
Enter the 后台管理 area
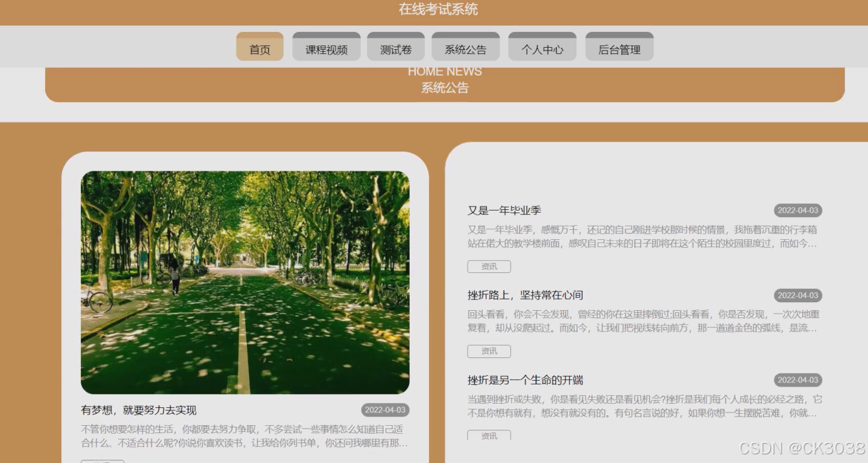click(619, 47)
